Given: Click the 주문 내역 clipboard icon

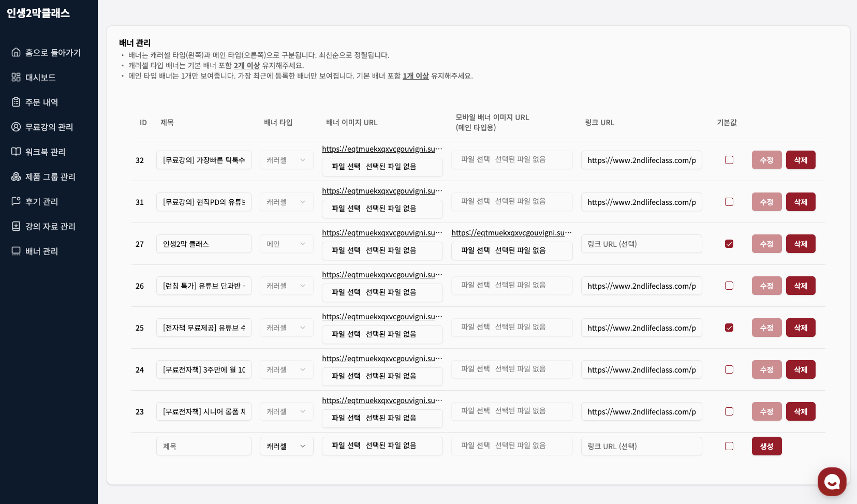Looking at the screenshot, I should point(16,102).
